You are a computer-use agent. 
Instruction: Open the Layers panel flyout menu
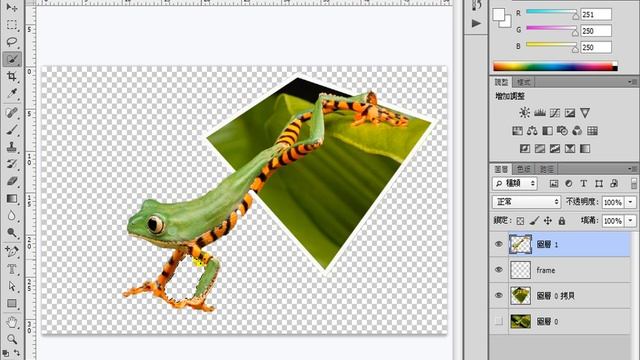click(x=633, y=169)
